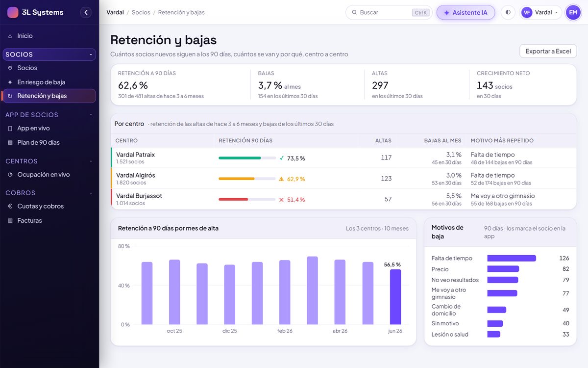Click the 62,6 % retention KPI value

point(133,85)
